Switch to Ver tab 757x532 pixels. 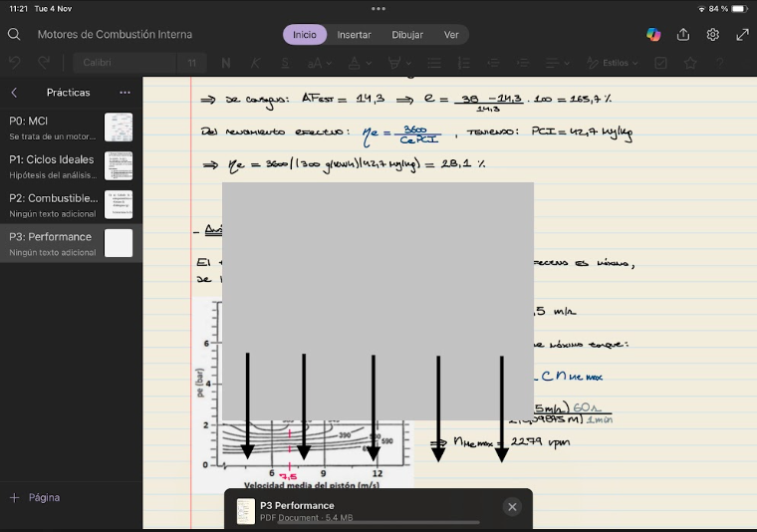[451, 35]
